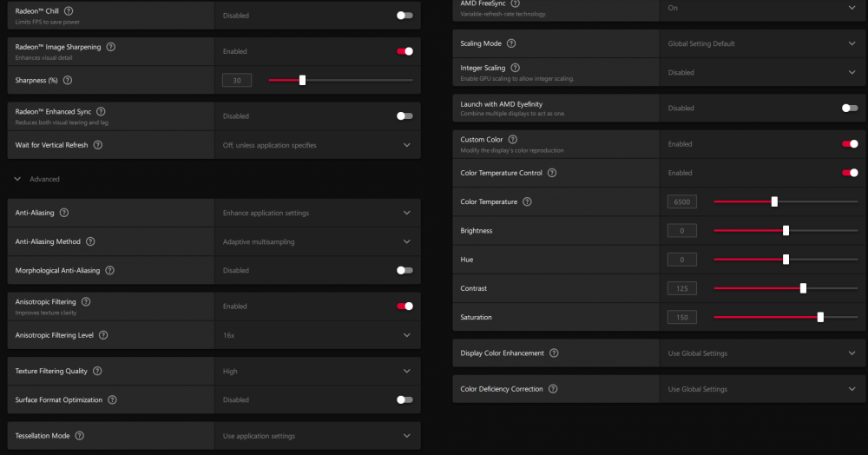Enable Morphological Anti-Aliasing switch

coord(404,270)
